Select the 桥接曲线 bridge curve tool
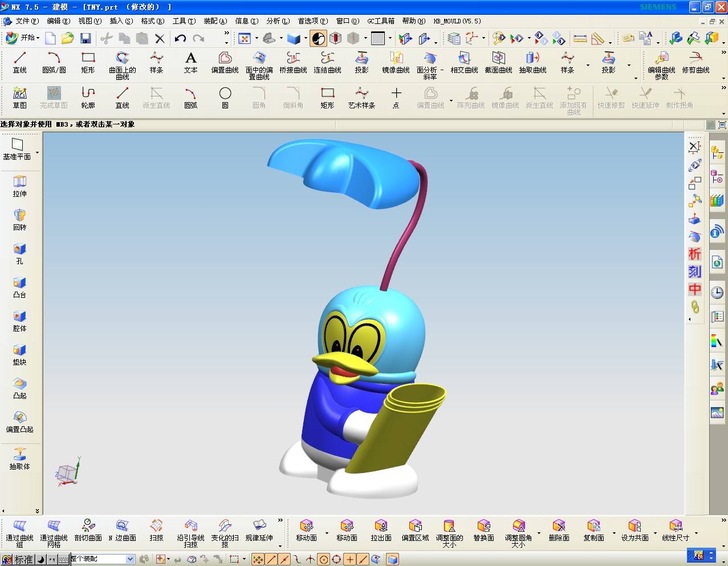The image size is (728, 566). [x=293, y=62]
